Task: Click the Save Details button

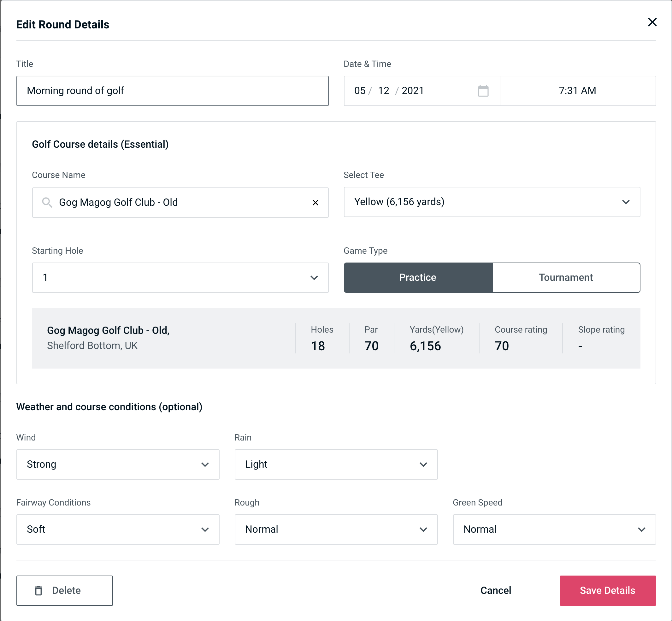Action: pos(607,591)
